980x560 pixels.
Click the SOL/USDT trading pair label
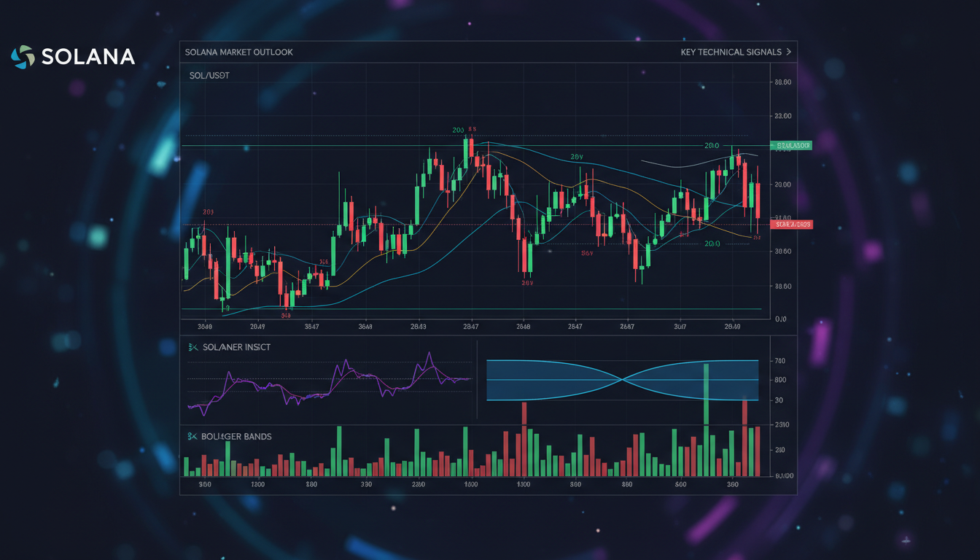coord(208,76)
